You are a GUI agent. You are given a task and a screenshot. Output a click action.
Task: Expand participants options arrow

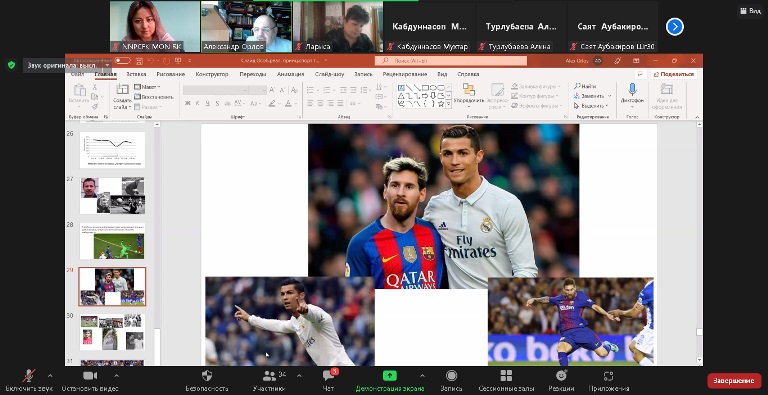click(299, 376)
